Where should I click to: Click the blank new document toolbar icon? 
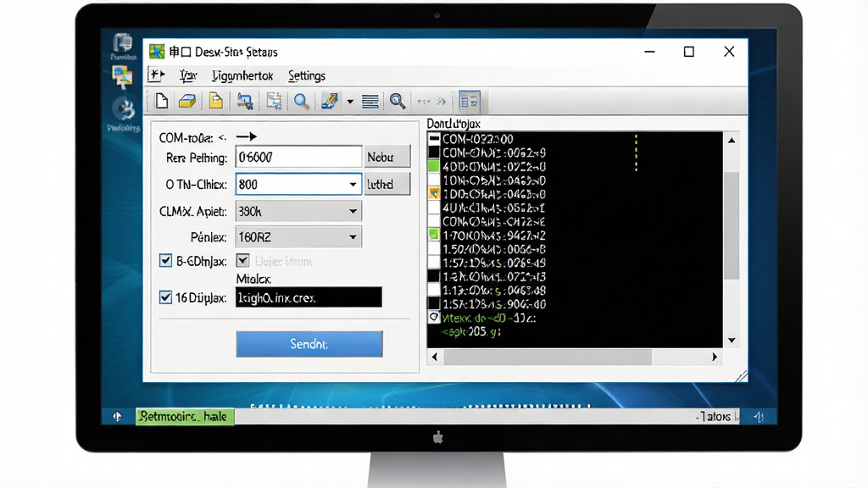(x=161, y=102)
